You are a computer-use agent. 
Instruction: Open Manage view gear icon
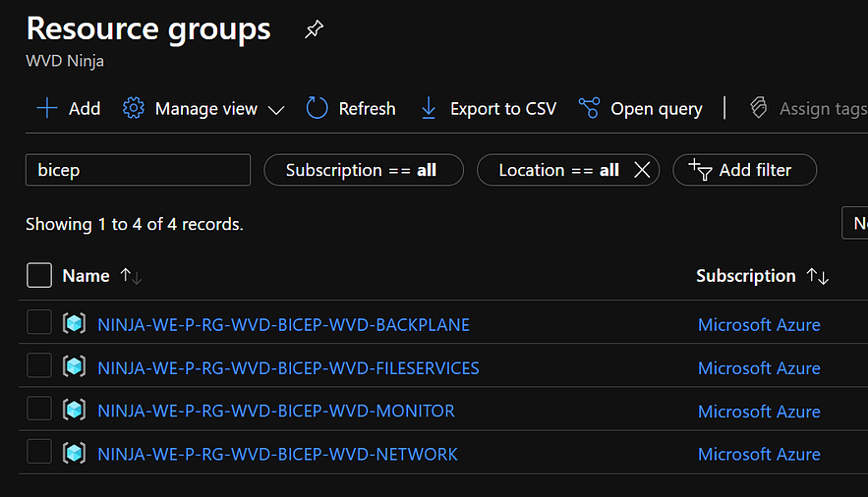[x=133, y=108]
